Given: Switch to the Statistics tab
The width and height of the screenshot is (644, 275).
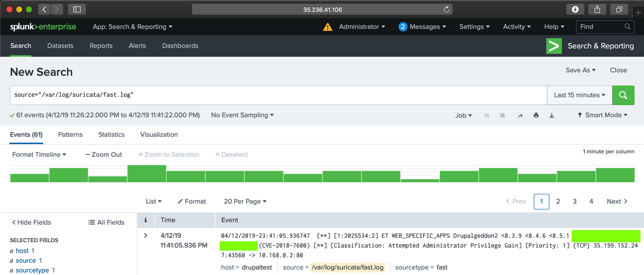Looking at the screenshot, I should pyautogui.click(x=111, y=135).
